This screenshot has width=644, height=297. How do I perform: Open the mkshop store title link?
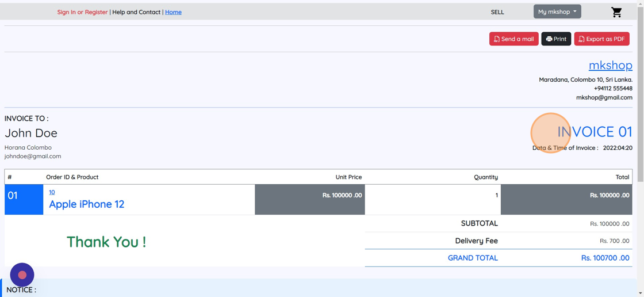tap(610, 65)
